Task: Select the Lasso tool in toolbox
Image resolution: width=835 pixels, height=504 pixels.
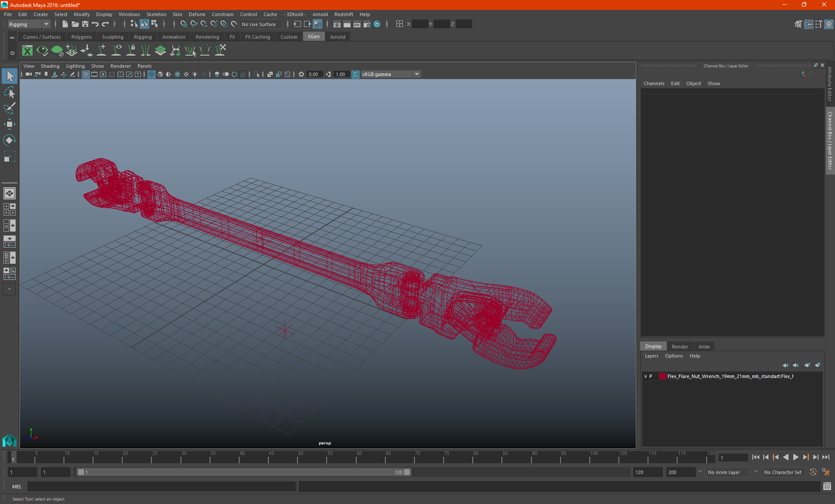Action: pyautogui.click(x=9, y=93)
